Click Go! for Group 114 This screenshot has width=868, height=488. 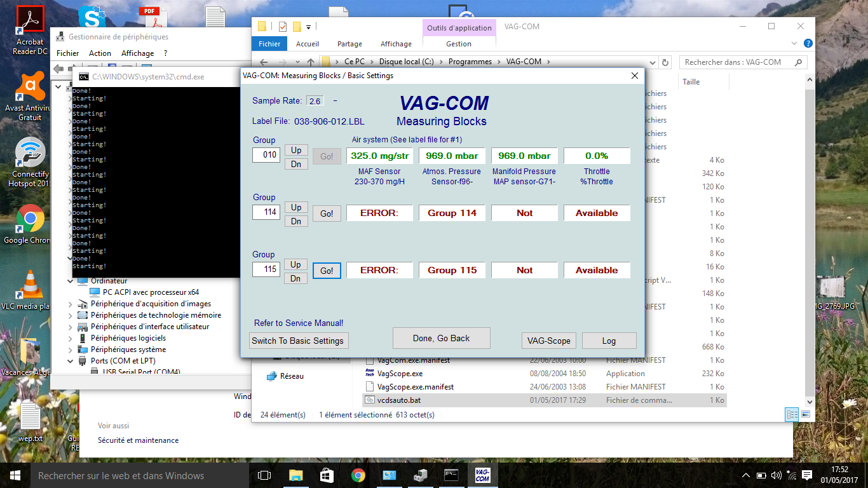[327, 213]
